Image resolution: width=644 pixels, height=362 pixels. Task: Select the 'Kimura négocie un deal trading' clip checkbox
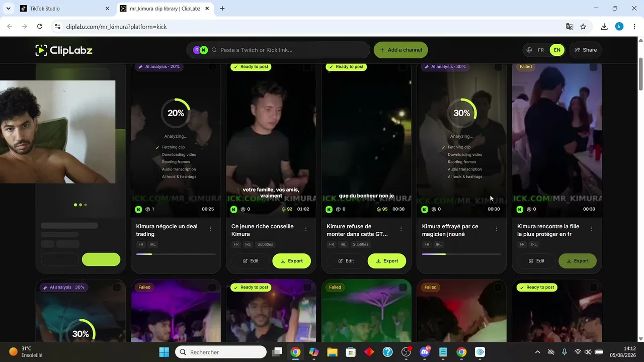coord(212,67)
